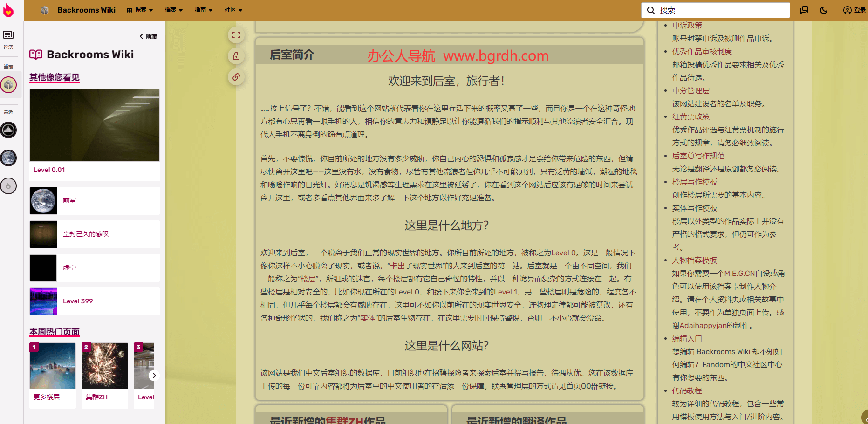Click the Fandom flame logo

pyautogui.click(x=8, y=10)
